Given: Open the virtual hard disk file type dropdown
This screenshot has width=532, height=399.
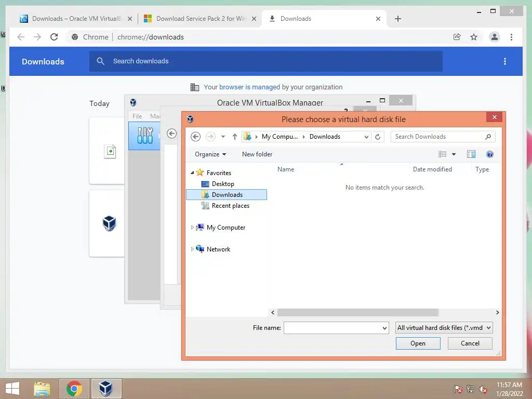Looking at the screenshot, I should tap(444, 328).
